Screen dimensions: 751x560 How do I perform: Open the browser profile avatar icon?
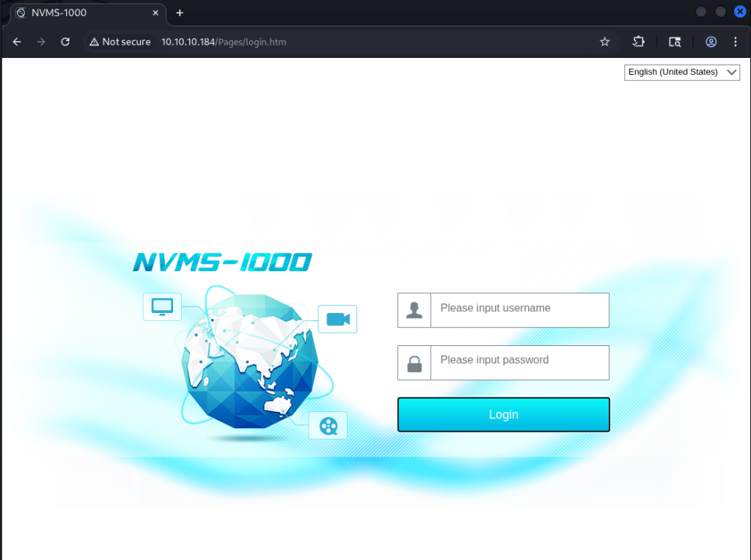(x=711, y=42)
